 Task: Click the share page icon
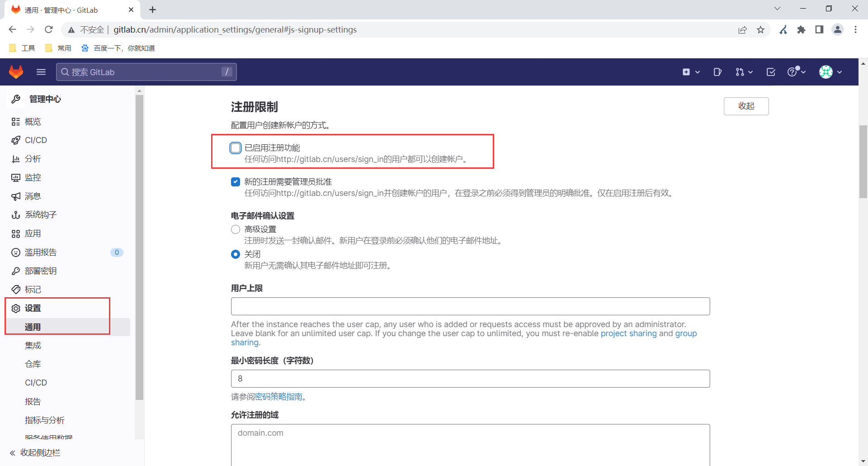point(743,30)
